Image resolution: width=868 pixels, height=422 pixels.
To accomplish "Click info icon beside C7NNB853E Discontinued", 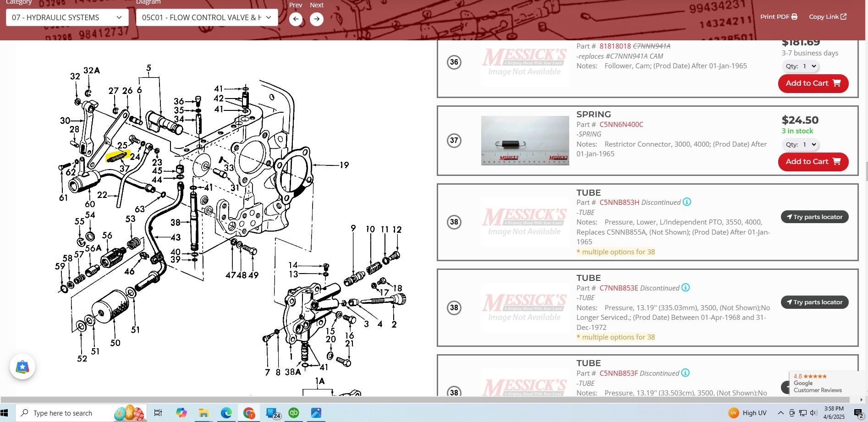I will [x=685, y=288].
